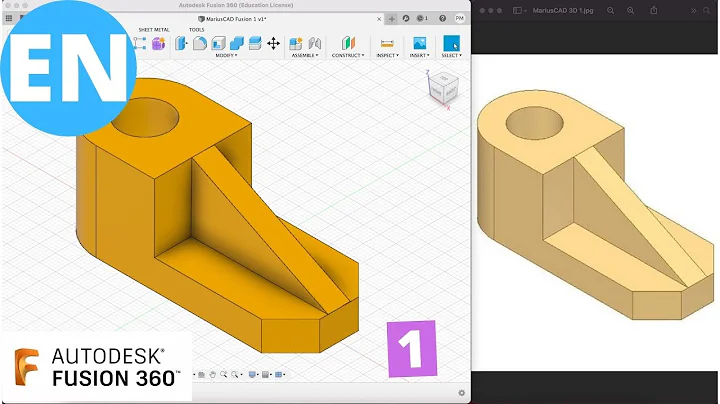The width and height of the screenshot is (720, 404).
Task: Click Zoom Out in the Preview window
Action: coord(610,10)
